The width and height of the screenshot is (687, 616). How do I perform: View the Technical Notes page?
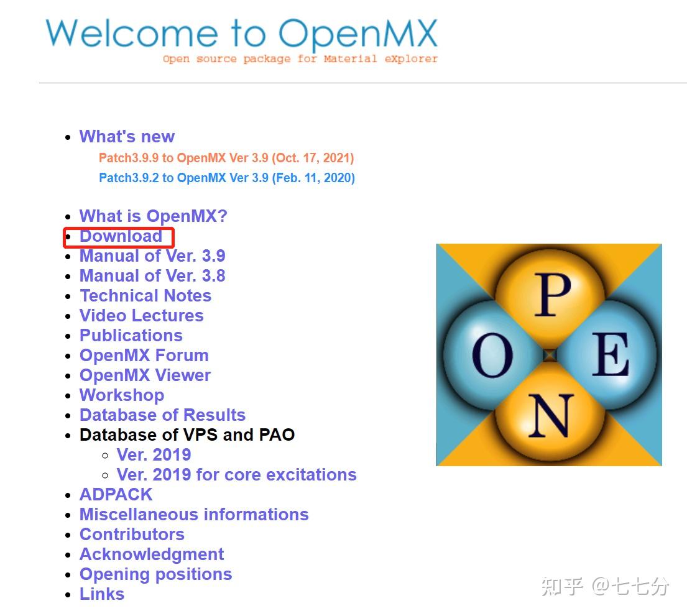(x=145, y=295)
